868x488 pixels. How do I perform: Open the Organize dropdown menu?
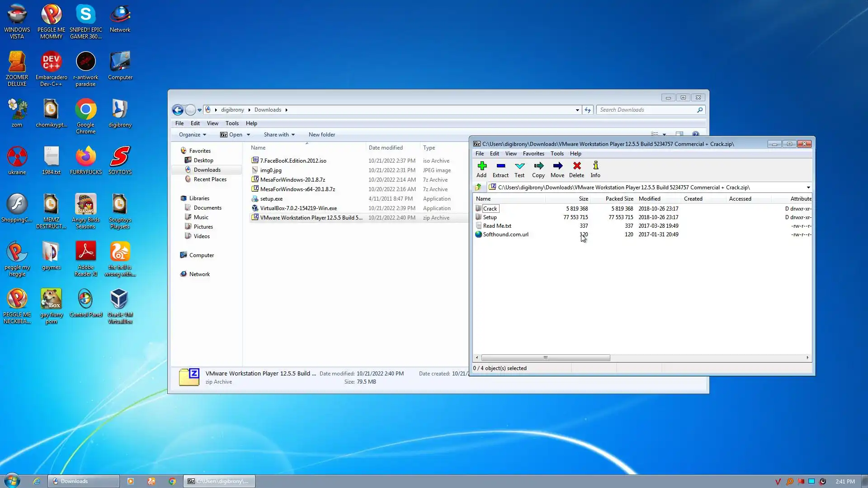[x=192, y=135]
